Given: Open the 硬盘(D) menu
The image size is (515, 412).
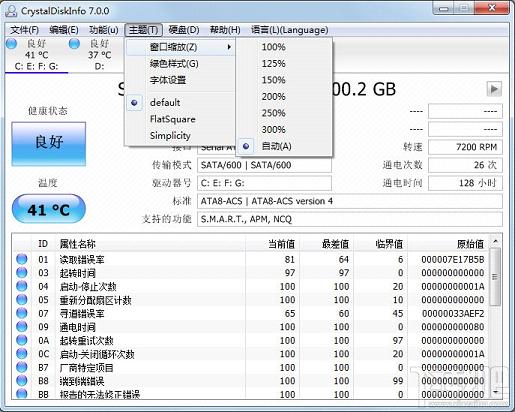Looking at the screenshot, I should coord(184,30).
